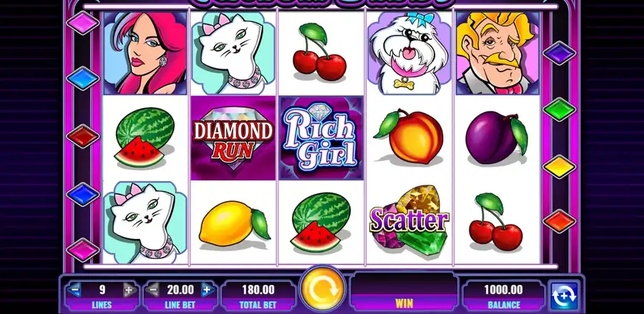
Task: Lower the line bet amount
Action: click(152, 290)
